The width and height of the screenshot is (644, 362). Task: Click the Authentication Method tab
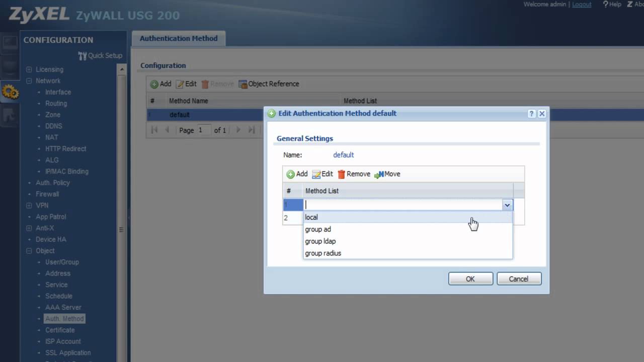pyautogui.click(x=179, y=38)
